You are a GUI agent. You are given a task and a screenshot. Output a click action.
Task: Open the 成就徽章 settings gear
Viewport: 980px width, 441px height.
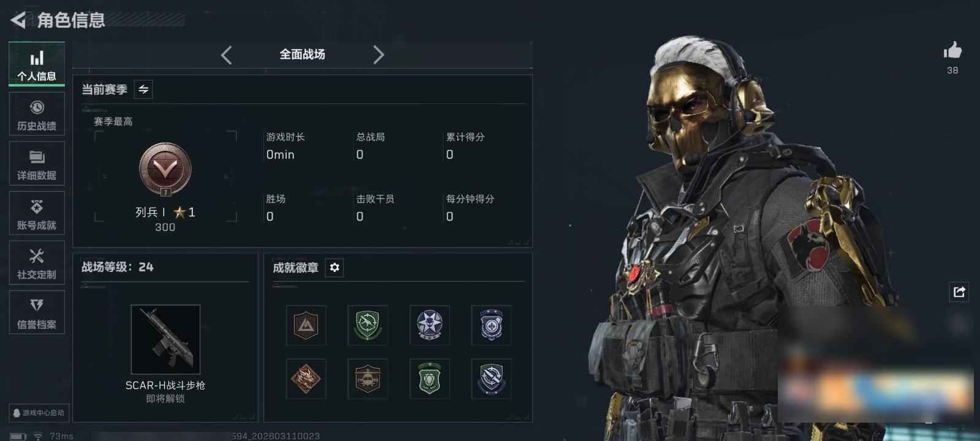point(334,268)
